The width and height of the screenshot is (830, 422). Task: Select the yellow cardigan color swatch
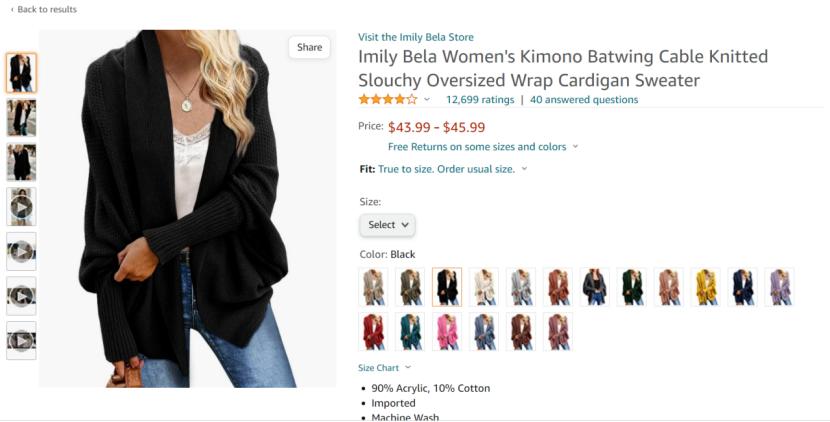[x=706, y=287]
